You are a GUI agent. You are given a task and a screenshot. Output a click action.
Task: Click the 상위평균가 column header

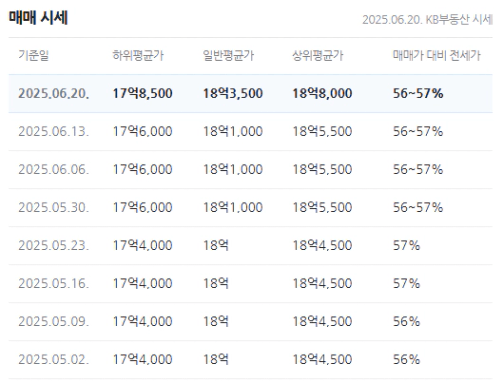coord(318,55)
